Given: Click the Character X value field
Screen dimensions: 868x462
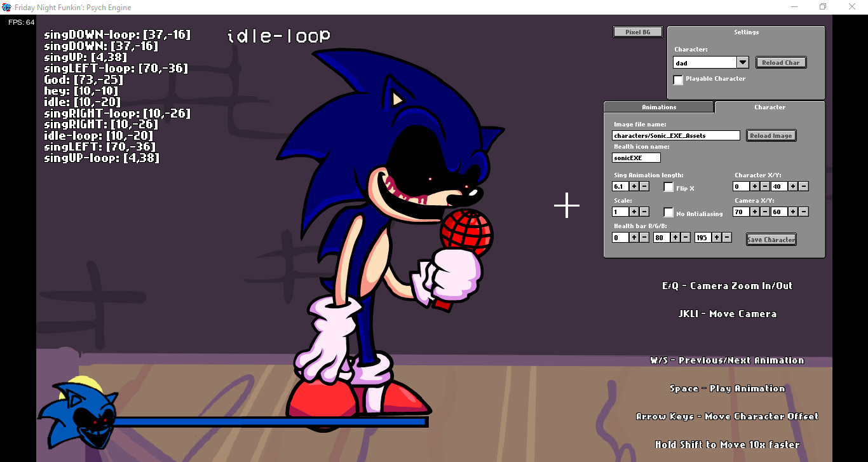Looking at the screenshot, I should [742, 186].
